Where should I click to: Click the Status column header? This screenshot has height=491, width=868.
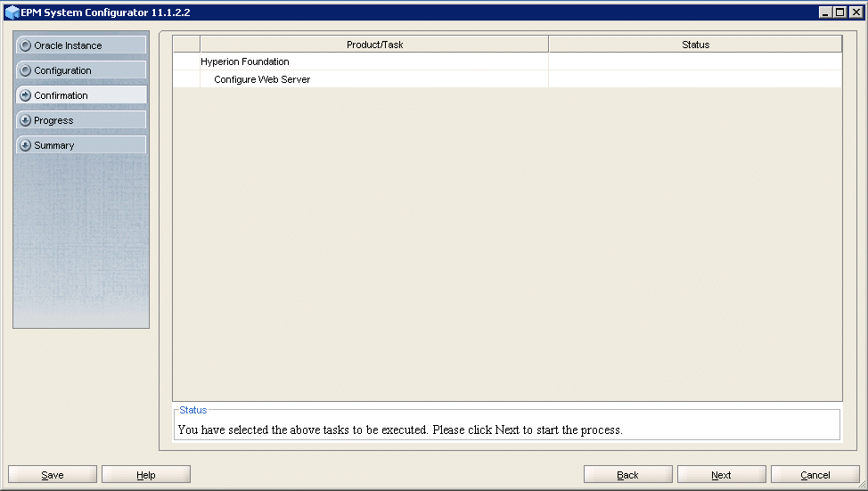pyautogui.click(x=695, y=45)
